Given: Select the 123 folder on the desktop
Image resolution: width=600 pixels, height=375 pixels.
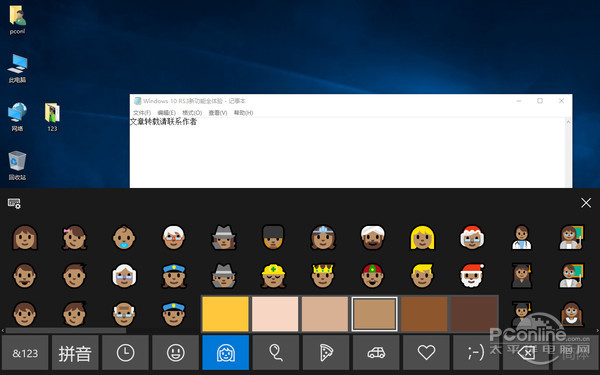Looking at the screenshot, I should click(52, 117).
